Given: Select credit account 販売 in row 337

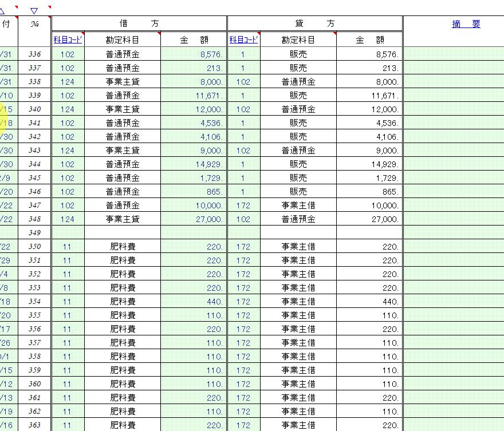Looking at the screenshot, I should [298, 68].
